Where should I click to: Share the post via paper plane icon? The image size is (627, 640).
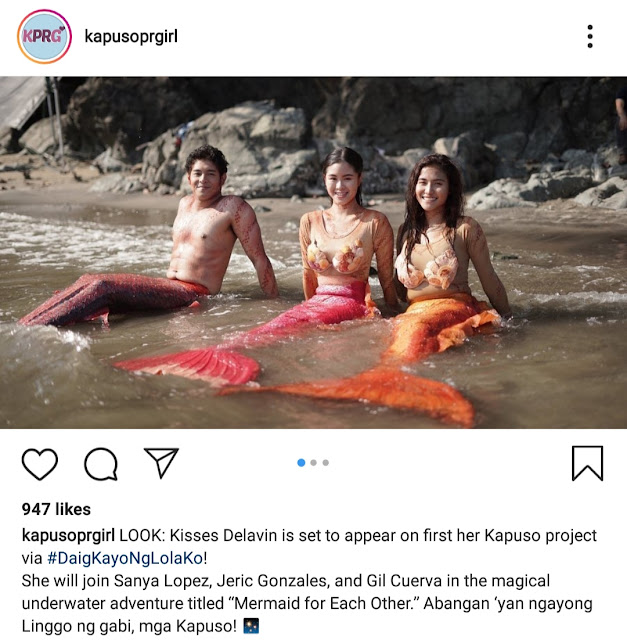point(161,462)
